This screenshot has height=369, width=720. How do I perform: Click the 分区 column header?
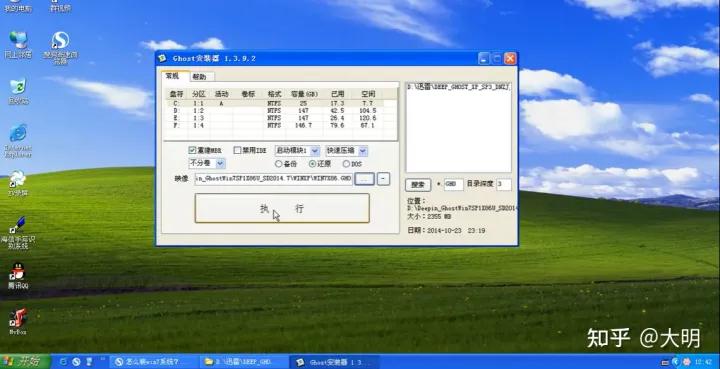click(x=199, y=94)
